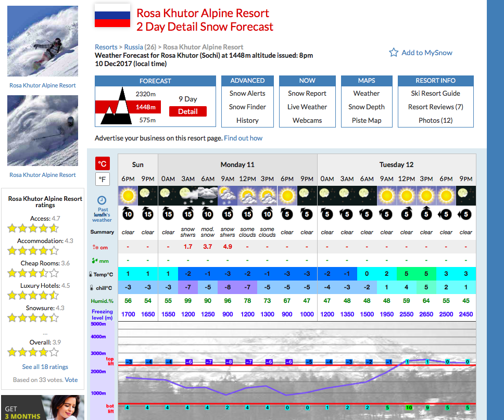The image size is (504, 420).
Task: Click the Find out how advertising link
Action: (x=243, y=138)
